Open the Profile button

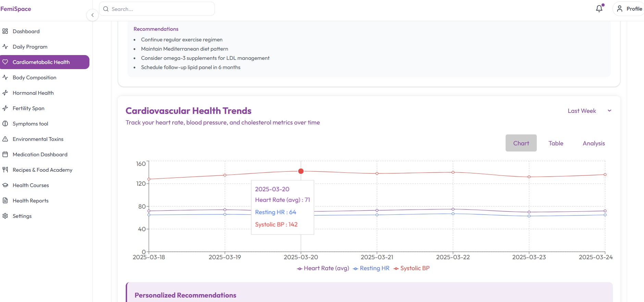click(629, 9)
